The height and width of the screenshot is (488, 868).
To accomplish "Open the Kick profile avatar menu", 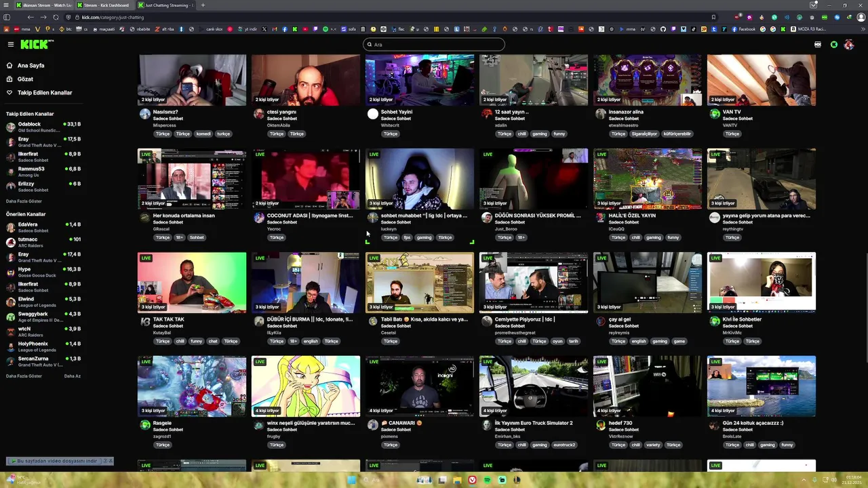I will pyautogui.click(x=848, y=45).
